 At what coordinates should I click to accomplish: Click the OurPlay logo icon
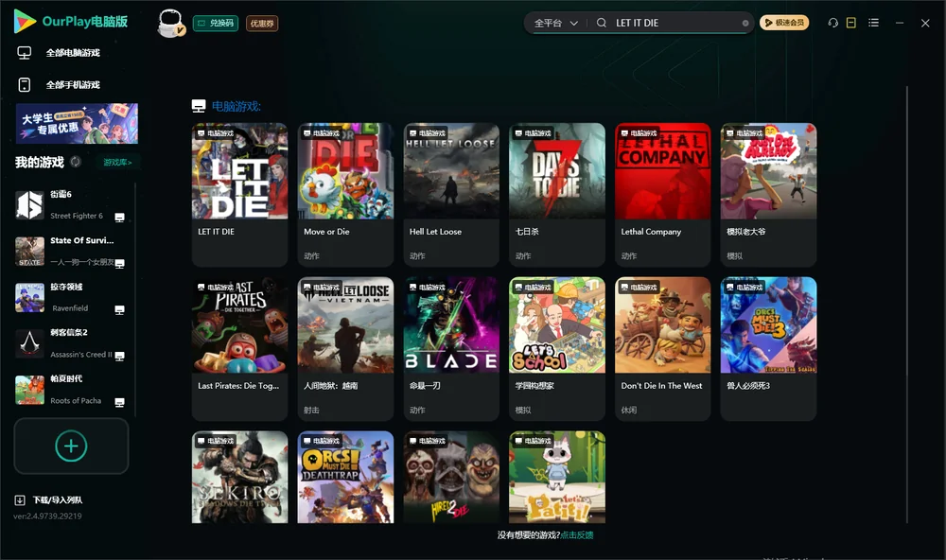pos(25,21)
